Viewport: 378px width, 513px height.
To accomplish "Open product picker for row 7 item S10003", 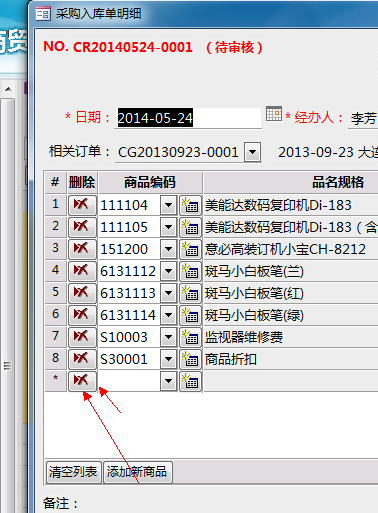I will pyautogui.click(x=190, y=337).
